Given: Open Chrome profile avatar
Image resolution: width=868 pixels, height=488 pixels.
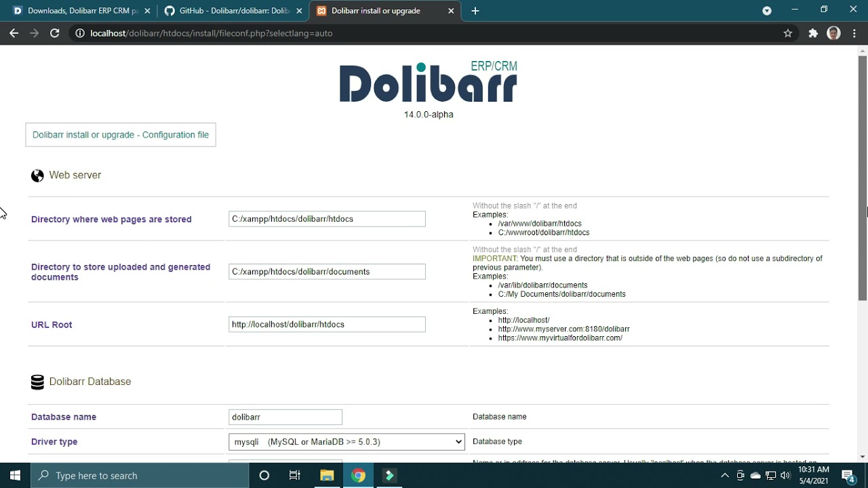Looking at the screenshot, I should coord(834,33).
